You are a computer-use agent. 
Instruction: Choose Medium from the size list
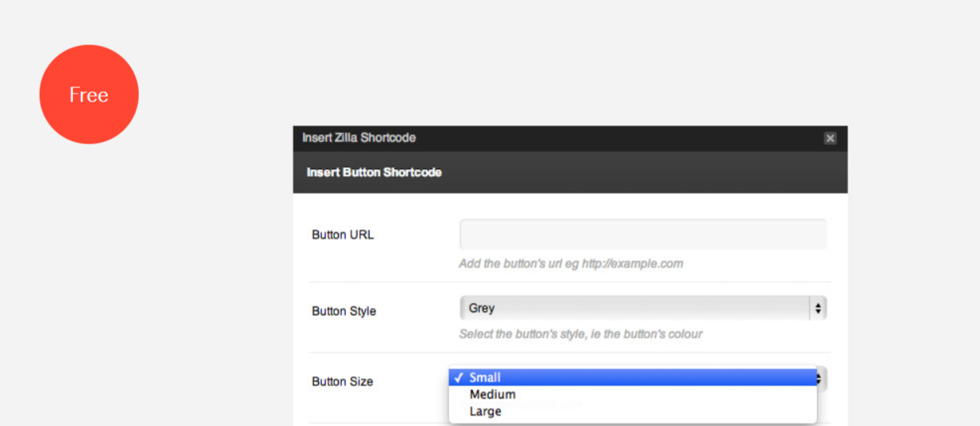click(x=492, y=394)
